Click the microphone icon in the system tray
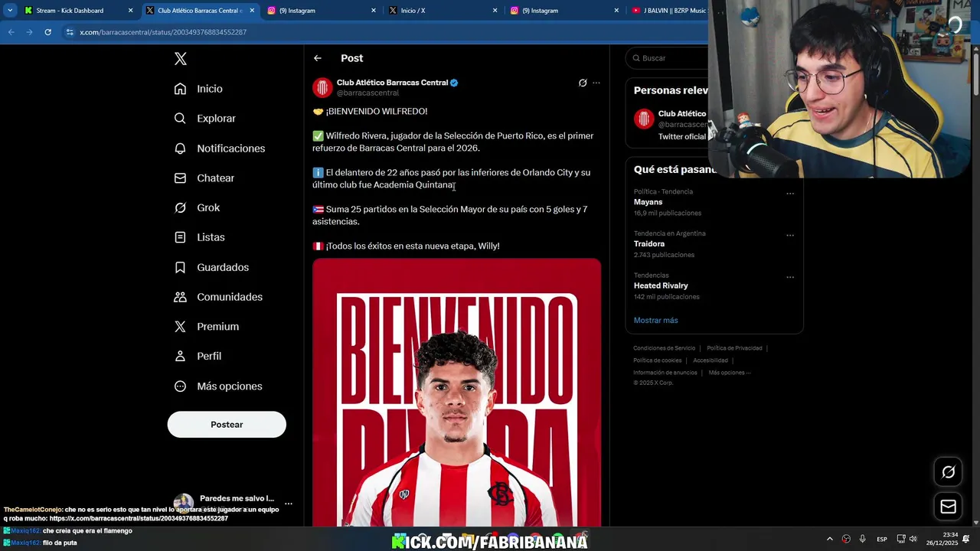This screenshot has height=551, width=980. coord(862,539)
